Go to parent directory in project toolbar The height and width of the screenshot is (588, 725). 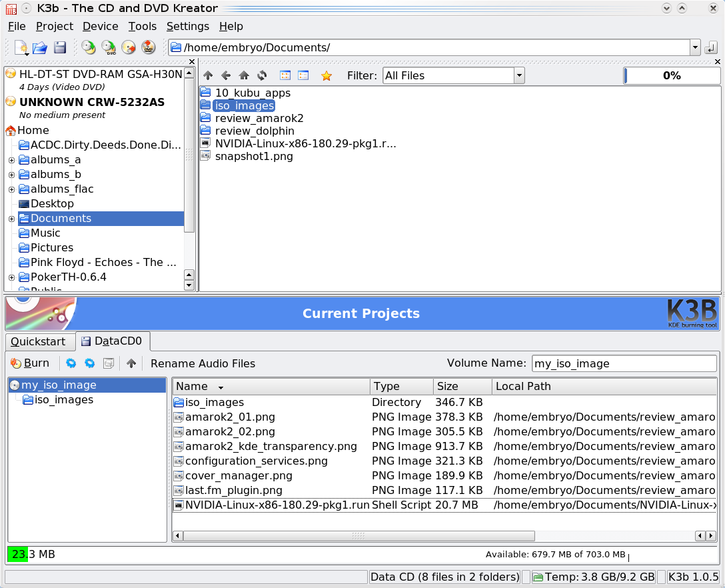pos(131,363)
